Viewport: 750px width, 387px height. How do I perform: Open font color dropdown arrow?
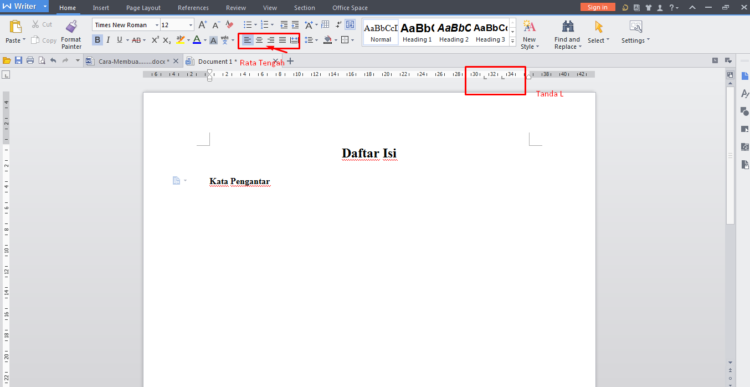point(205,40)
